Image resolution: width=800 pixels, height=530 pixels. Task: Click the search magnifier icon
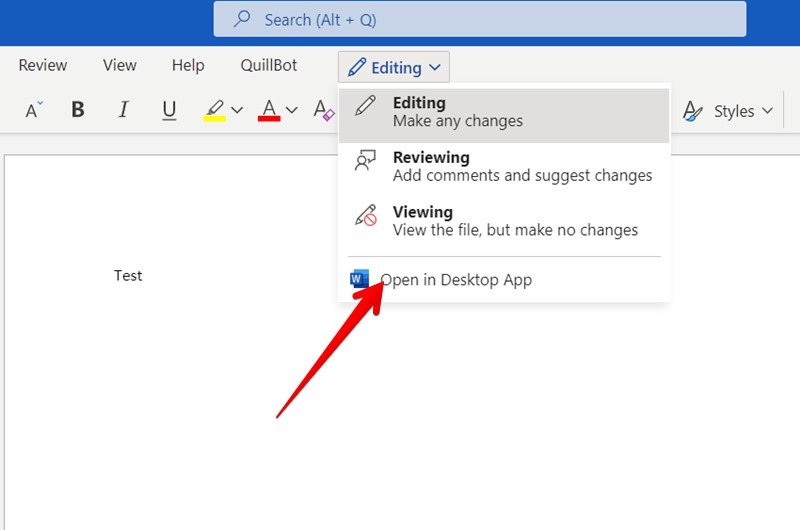(241, 19)
